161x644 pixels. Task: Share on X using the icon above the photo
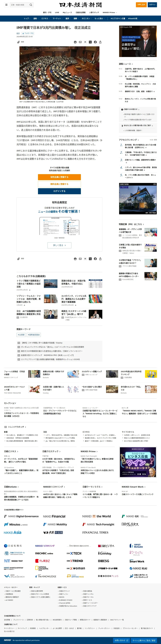pyautogui.click(x=90, y=42)
